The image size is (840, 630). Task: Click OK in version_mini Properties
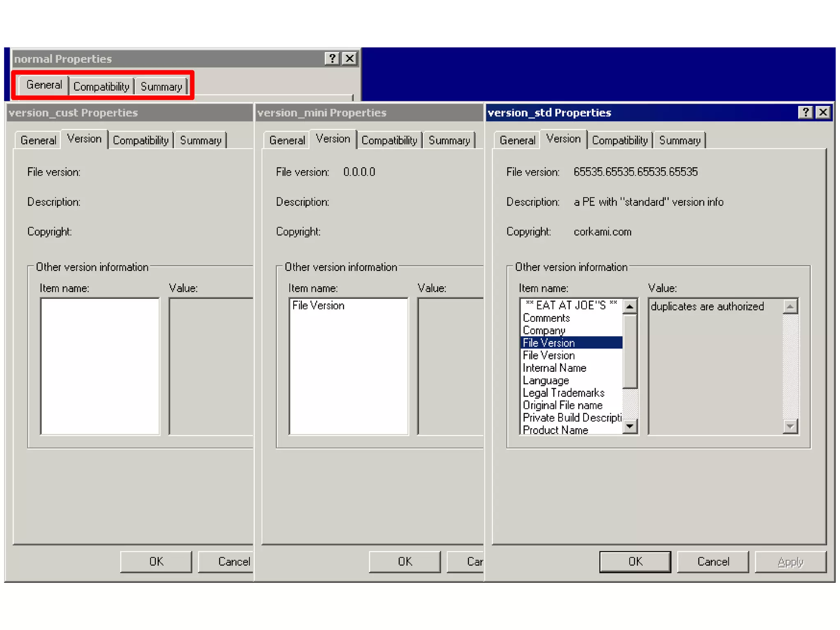pos(404,561)
